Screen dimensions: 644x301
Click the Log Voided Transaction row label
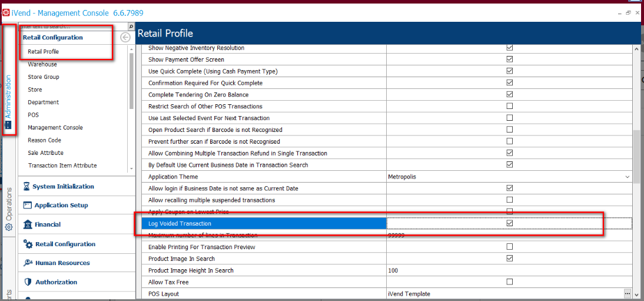pyautogui.click(x=180, y=223)
